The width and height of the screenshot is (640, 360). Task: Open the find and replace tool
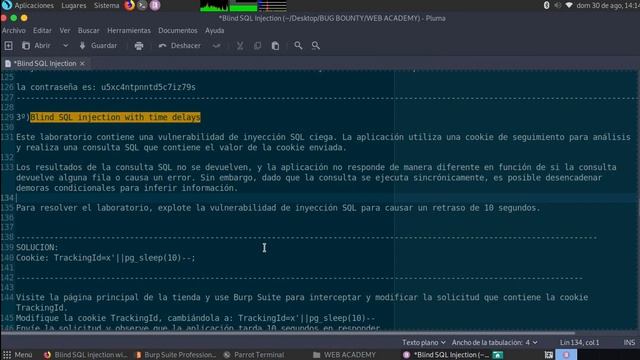tap(316, 46)
